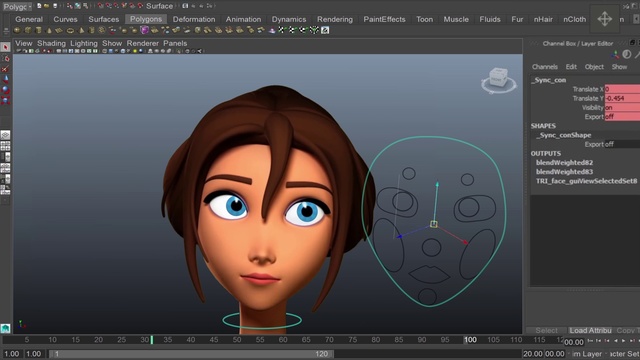This screenshot has height=360, width=640.
Task: Click the purple cube shelf icon
Action: click(144, 30)
